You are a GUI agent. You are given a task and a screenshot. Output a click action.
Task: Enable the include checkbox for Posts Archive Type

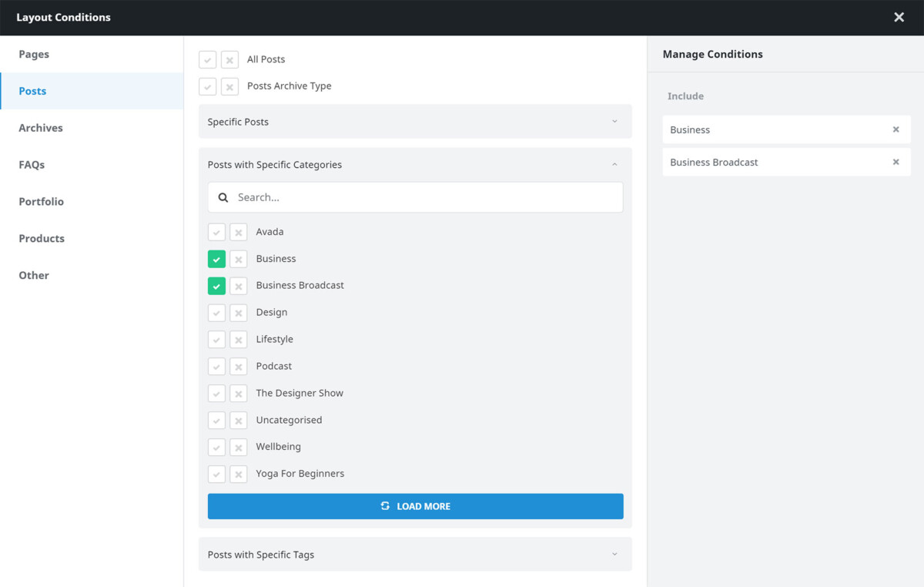(207, 86)
